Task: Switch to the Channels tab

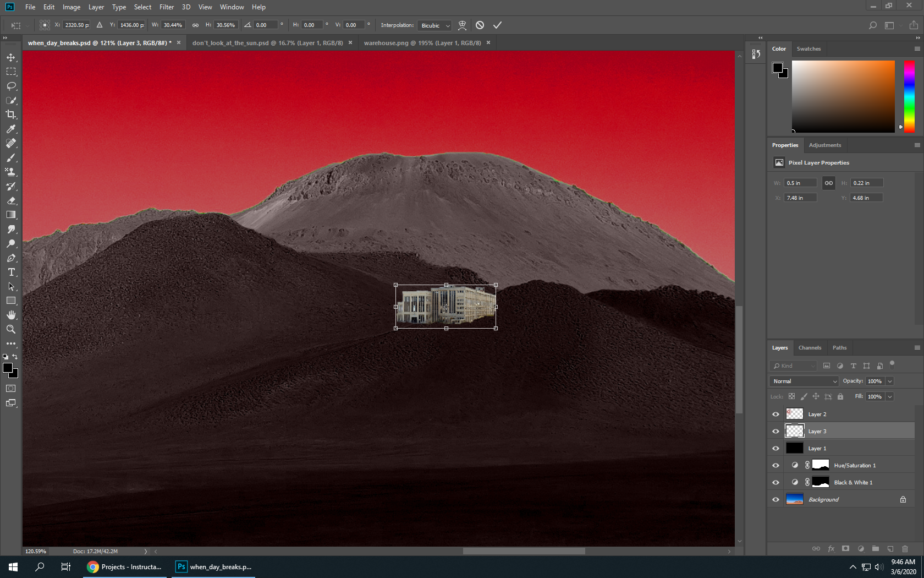Action: pyautogui.click(x=810, y=348)
